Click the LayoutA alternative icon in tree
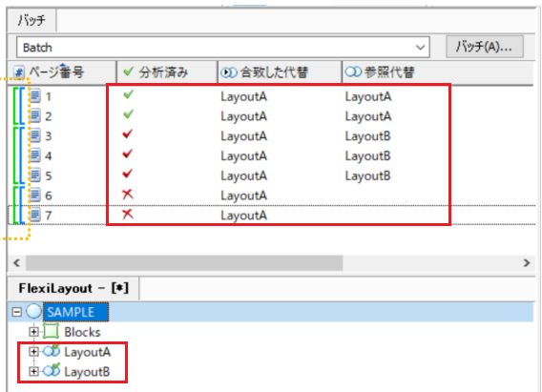This screenshot has height=392, width=542. [x=52, y=351]
